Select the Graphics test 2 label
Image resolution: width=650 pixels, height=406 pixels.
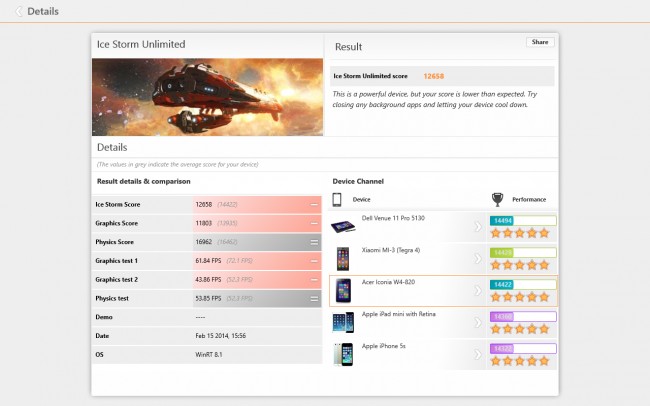coord(116,280)
